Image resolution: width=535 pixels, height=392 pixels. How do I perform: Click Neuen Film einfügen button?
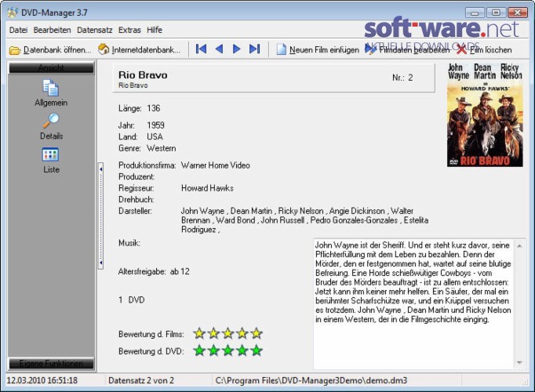318,49
